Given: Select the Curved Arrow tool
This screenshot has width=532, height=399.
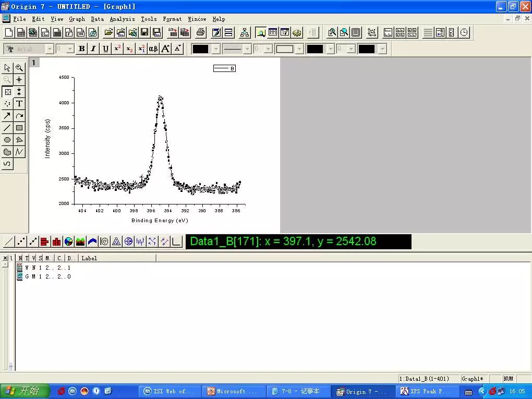Looking at the screenshot, I should click(19, 116).
